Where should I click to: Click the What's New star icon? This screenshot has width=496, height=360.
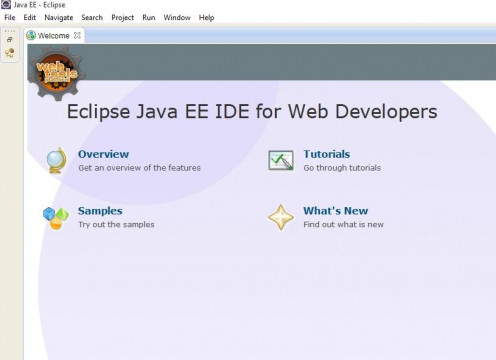coord(281,217)
